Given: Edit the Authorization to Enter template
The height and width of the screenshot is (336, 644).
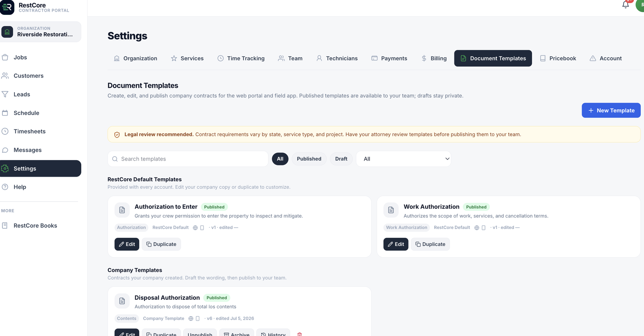Looking at the screenshot, I should click(127, 244).
